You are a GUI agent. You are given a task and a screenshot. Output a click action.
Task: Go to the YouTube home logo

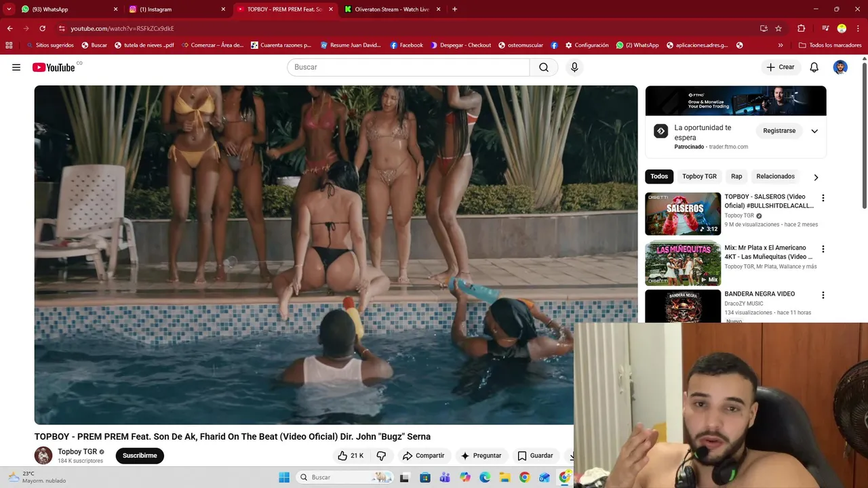(54, 67)
